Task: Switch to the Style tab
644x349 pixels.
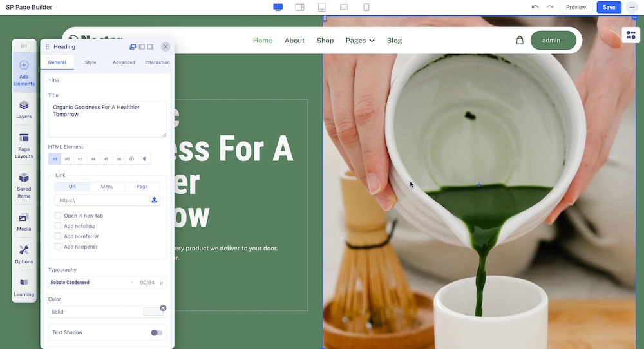Action: tap(90, 62)
